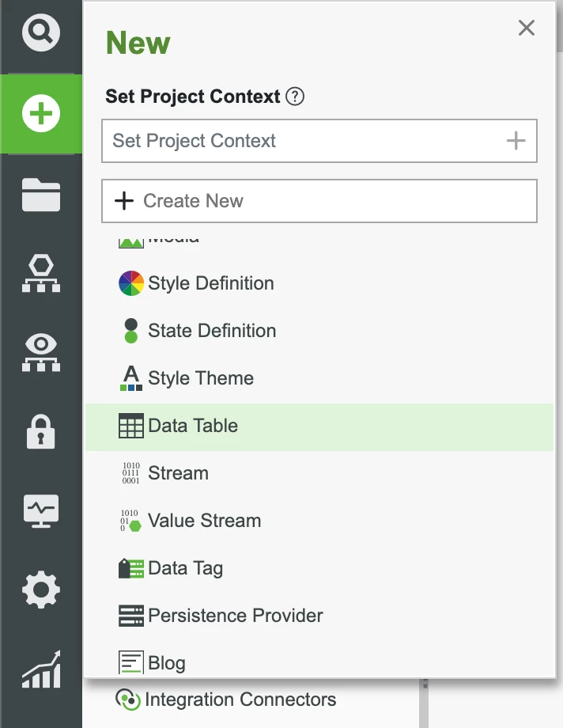
Task: Open the Monitoring sidebar icon
Action: point(40,510)
